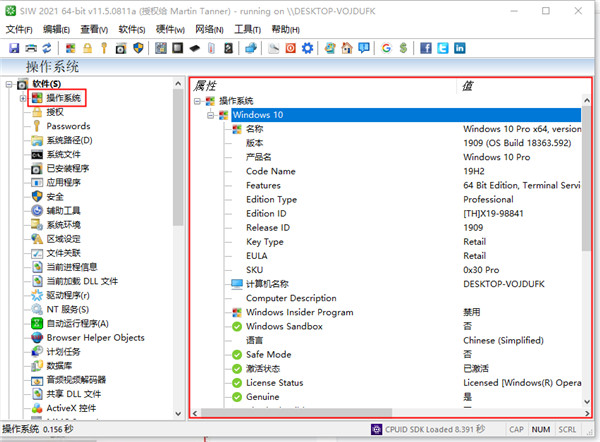Collapse the 软件(S) root tree node
This screenshot has height=442, width=600.
[8, 84]
